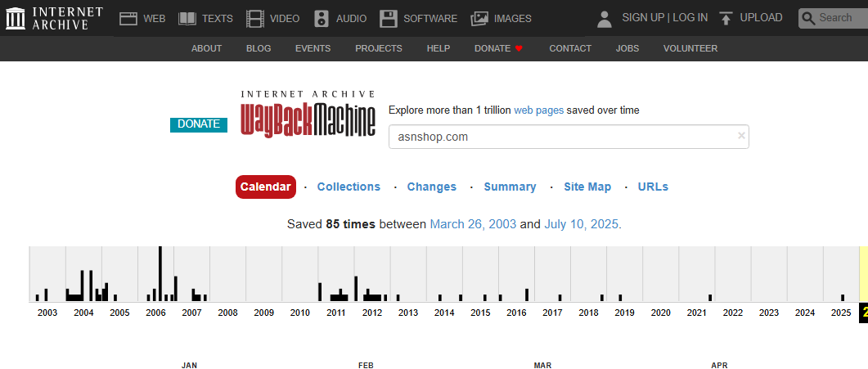
Task: Switch to the Summary tab
Action: tap(510, 187)
